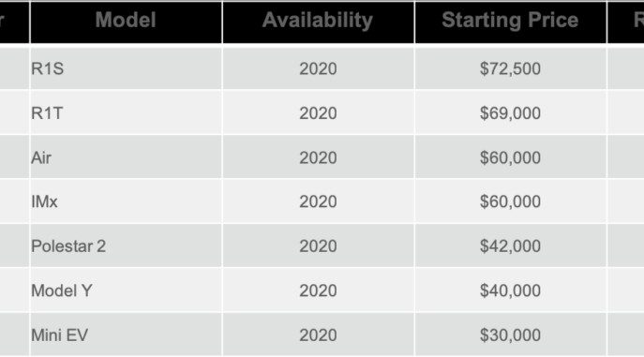Click the $30,000 starting price cell
Image resolution: width=644 pixels, height=357 pixels.
point(511,335)
